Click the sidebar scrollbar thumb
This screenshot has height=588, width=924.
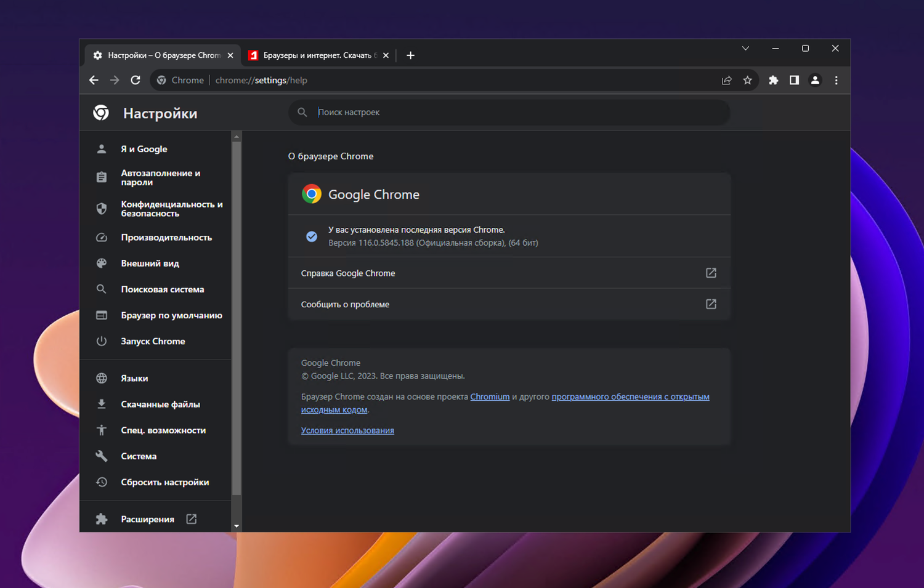point(236,318)
